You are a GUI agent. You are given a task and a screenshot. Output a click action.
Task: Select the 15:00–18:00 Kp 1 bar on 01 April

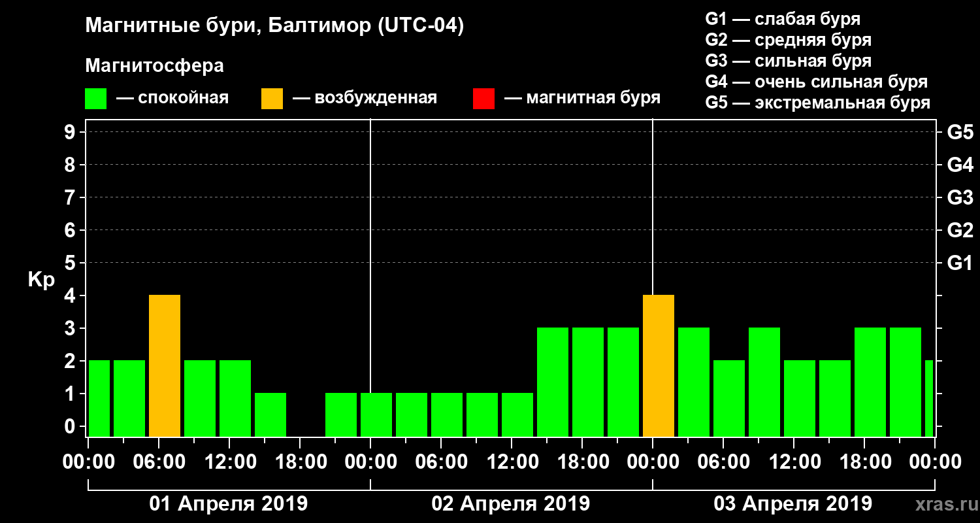pyautogui.click(x=270, y=415)
